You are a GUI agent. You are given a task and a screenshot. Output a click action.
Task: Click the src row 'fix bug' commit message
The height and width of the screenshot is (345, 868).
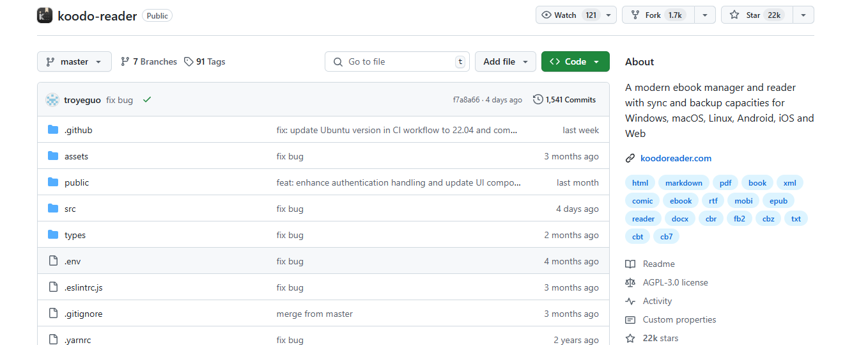pos(290,209)
